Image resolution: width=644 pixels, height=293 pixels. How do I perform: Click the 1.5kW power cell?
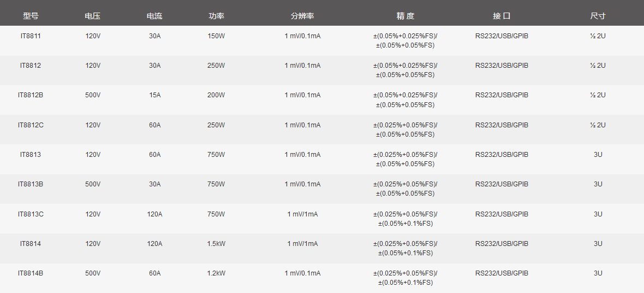pos(216,244)
